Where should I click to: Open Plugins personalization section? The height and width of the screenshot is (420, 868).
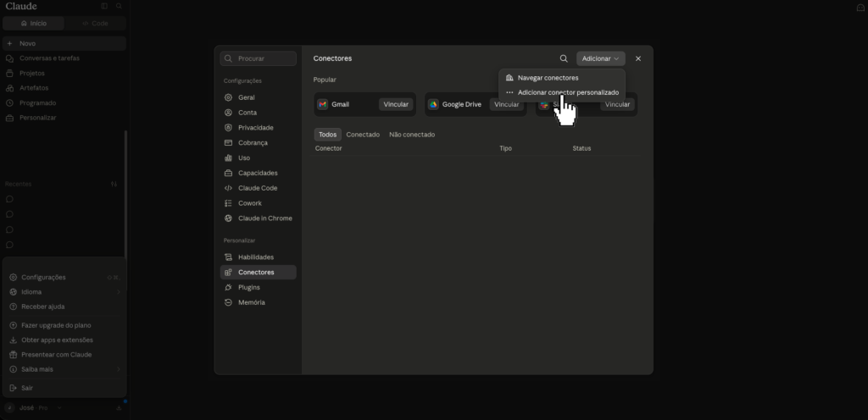[x=259, y=287]
